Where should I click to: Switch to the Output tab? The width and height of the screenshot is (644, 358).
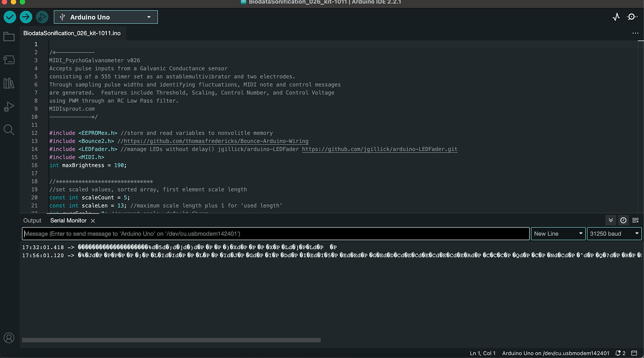tap(32, 220)
